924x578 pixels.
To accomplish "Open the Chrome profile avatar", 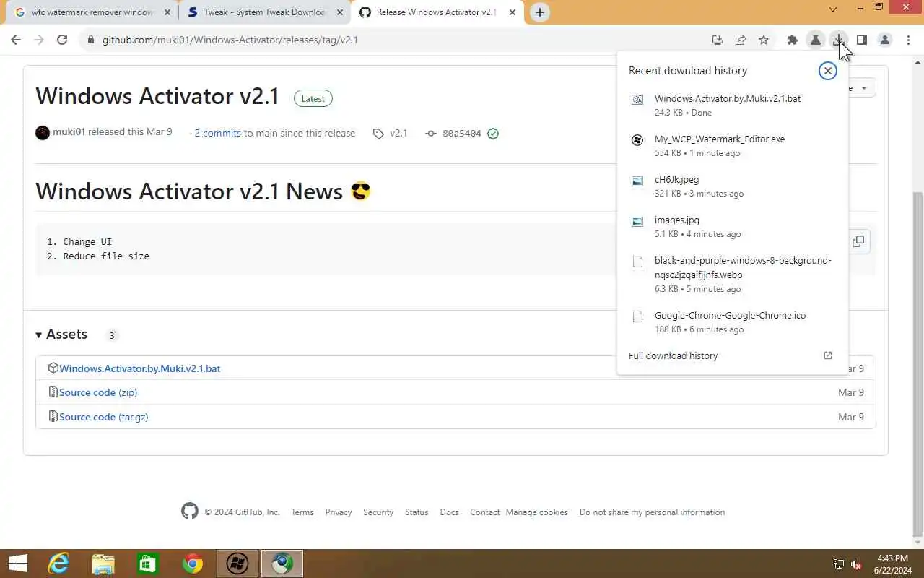I will (885, 40).
